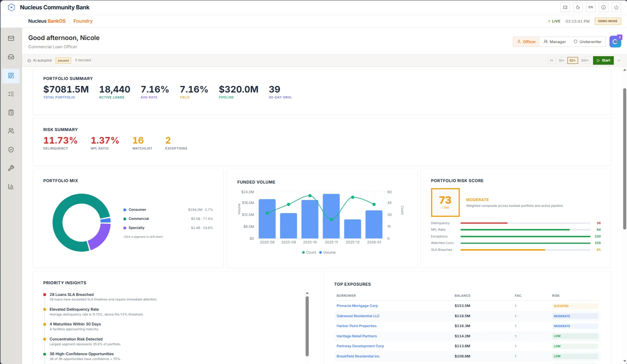Select the 60× speed option
The width and height of the screenshot is (627, 364).
click(x=572, y=60)
